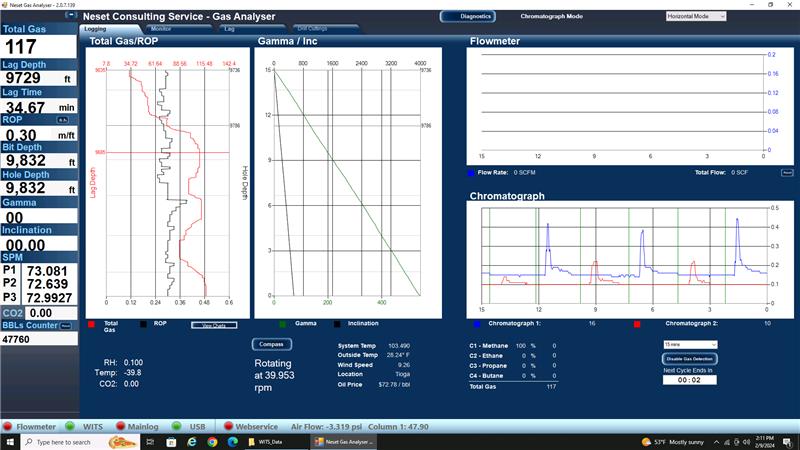Viewport: 800px width, 450px height.
Task: Open Chrome from the Windows taskbar
Action: coord(213,441)
